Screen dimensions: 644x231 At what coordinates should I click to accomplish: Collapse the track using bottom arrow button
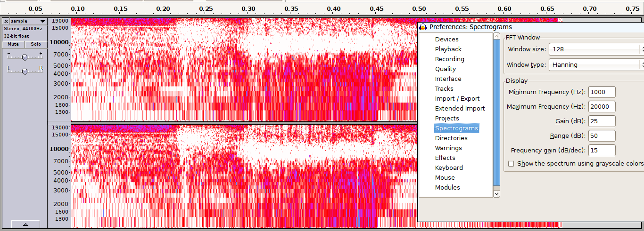(25, 224)
